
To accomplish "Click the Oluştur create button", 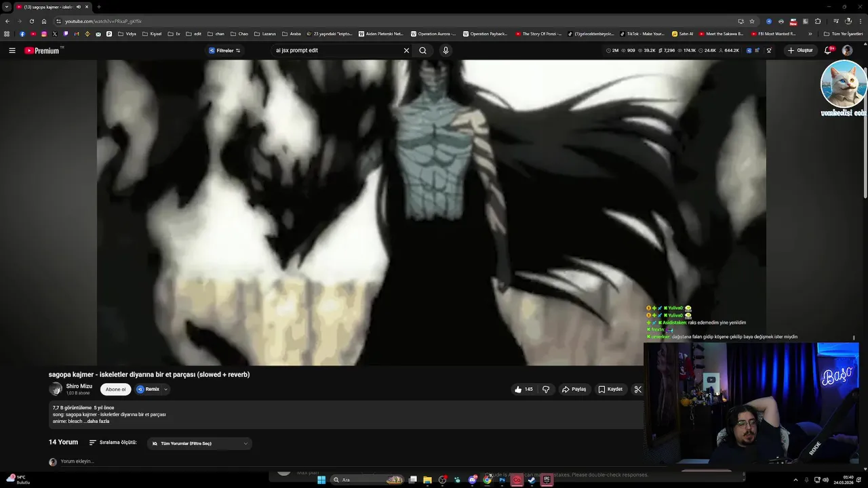I will tap(800, 50).
